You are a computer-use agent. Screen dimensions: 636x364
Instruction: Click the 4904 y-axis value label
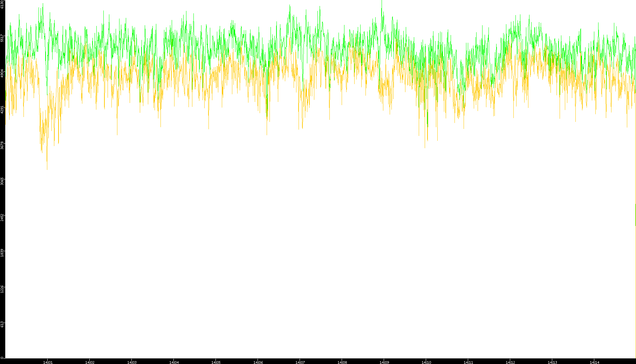2,74
